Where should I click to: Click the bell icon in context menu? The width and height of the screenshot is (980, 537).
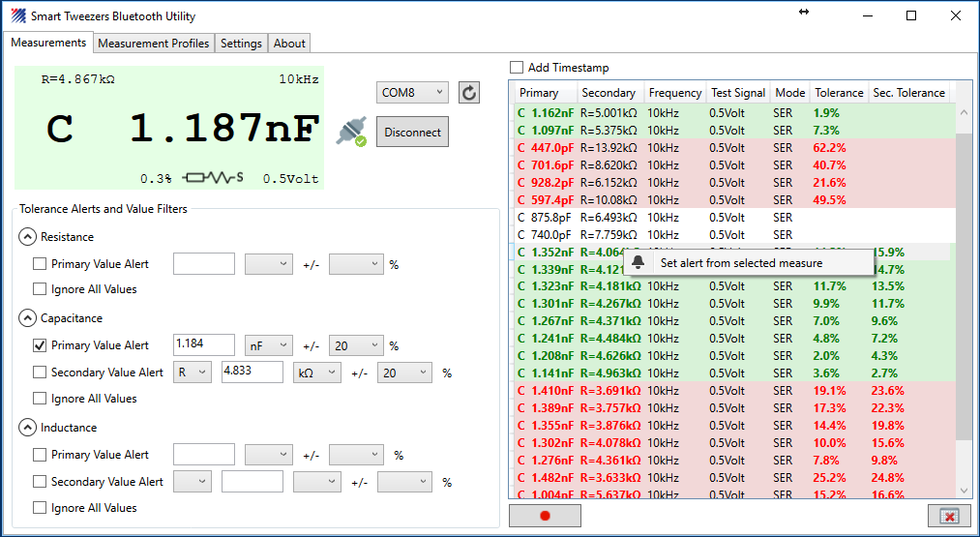click(638, 262)
